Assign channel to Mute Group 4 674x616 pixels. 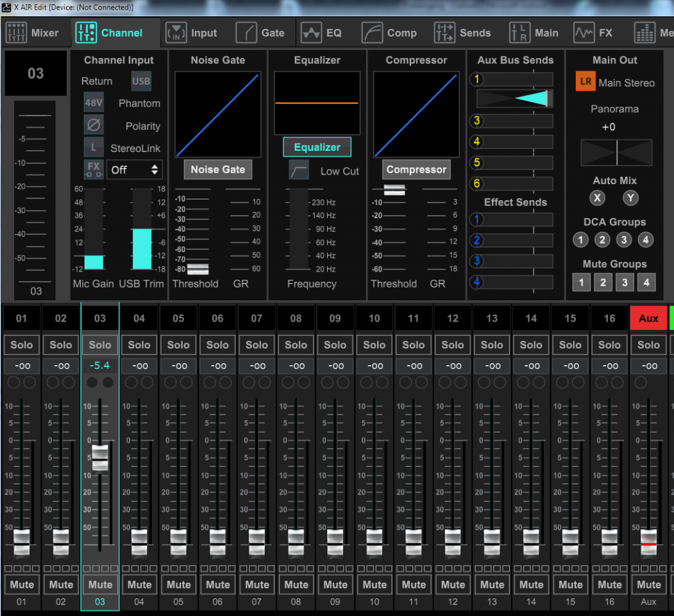(646, 282)
